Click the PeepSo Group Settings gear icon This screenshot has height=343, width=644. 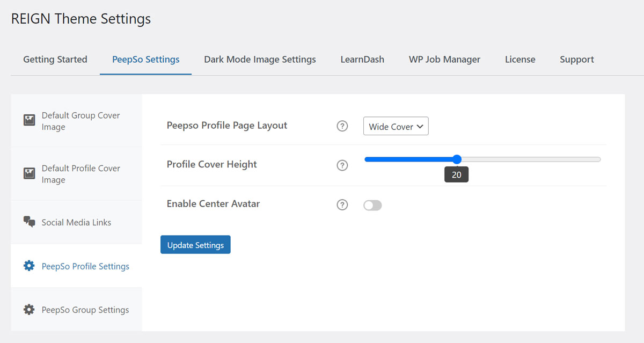click(29, 310)
